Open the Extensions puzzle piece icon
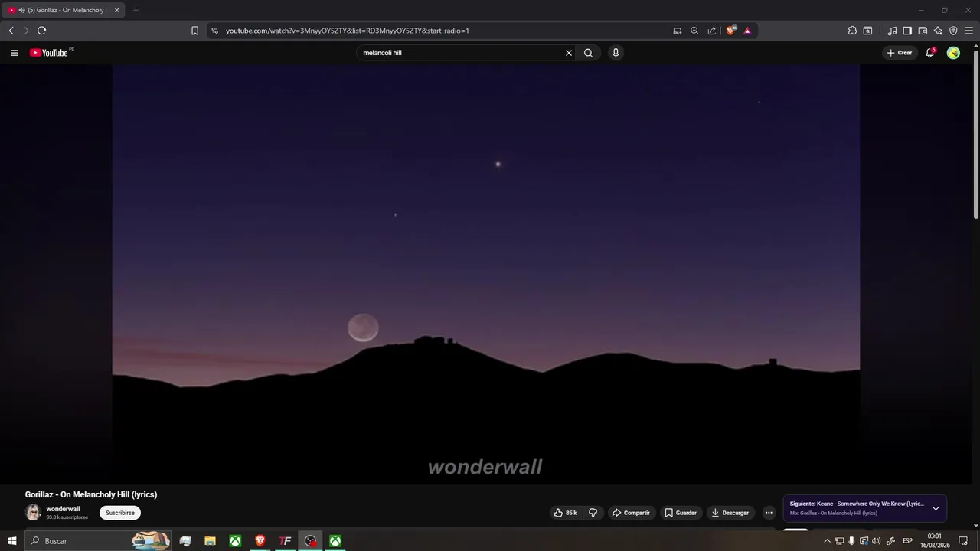The width and height of the screenshot is (980, 551). pos(852,31)
